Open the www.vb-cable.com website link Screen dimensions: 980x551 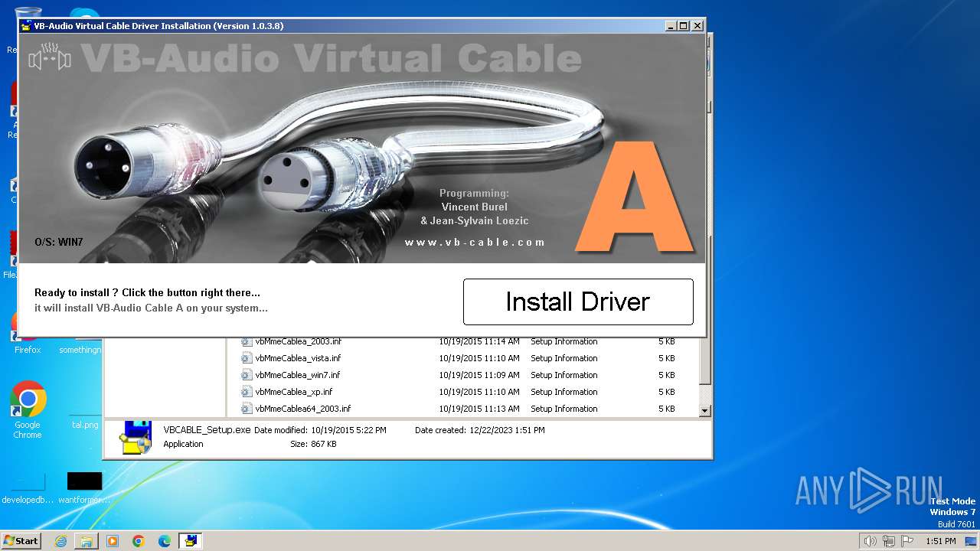click(x=475, y=242)
